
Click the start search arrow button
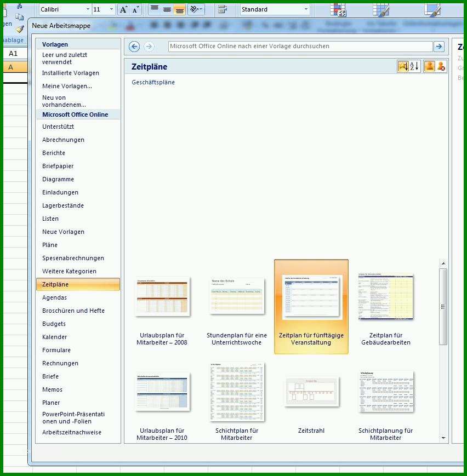(438, 46)
